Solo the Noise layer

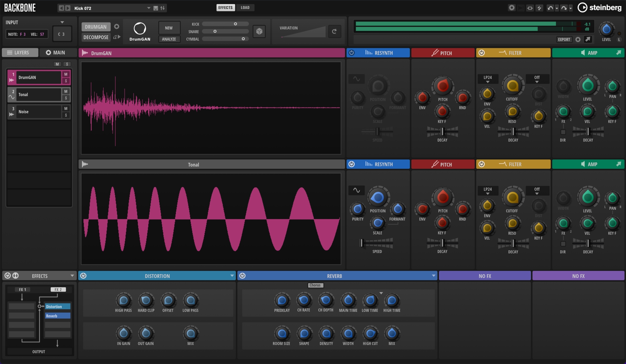coord(66,115)
